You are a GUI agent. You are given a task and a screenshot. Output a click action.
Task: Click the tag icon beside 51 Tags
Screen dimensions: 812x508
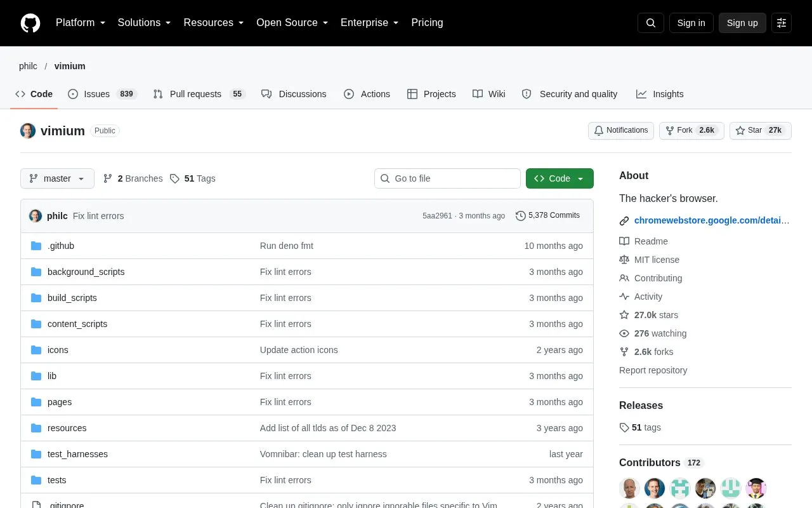coord(175,178)
